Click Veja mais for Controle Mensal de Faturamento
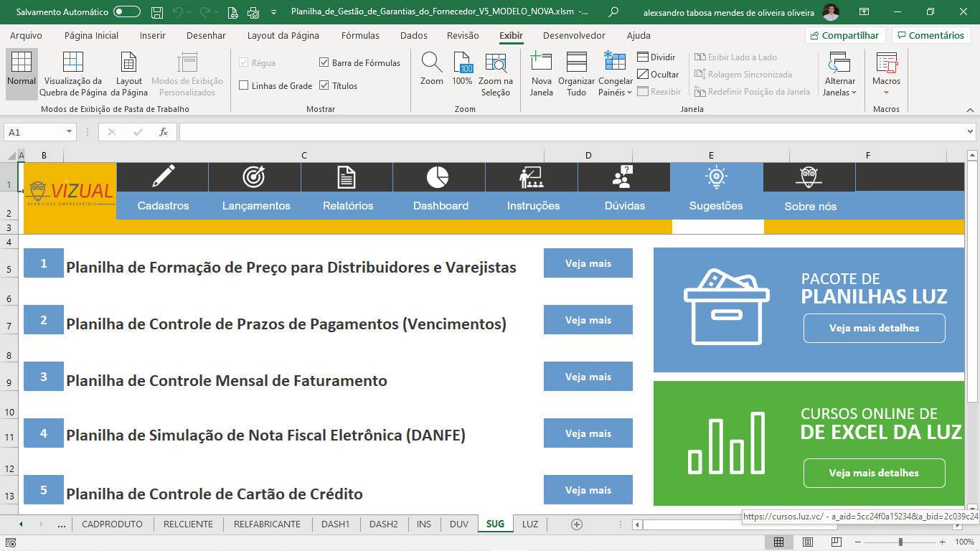The width and height of the screenshot is (980, 551). [588, 377]
